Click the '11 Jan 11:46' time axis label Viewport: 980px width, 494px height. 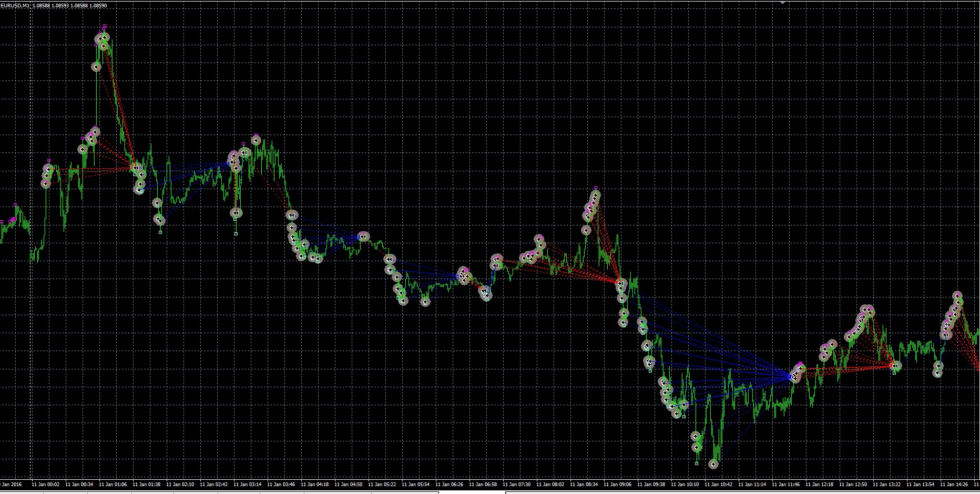[x=786, y=485]
